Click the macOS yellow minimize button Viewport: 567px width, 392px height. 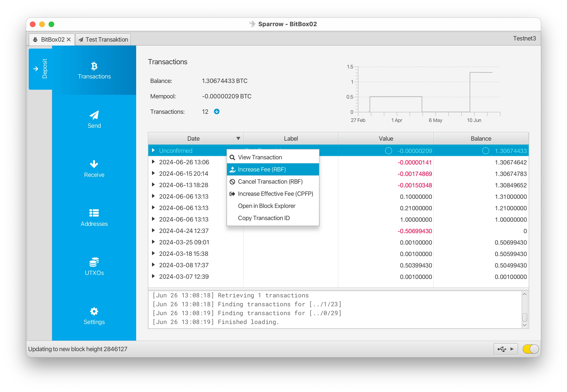42,24
